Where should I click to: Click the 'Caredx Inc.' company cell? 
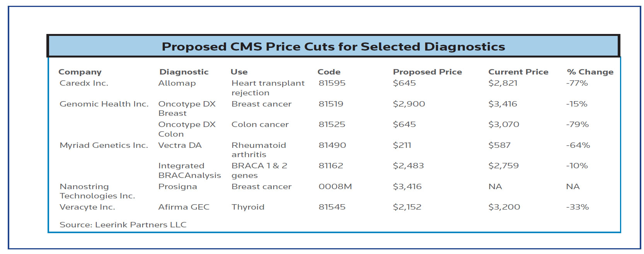(x=84, y=83)
